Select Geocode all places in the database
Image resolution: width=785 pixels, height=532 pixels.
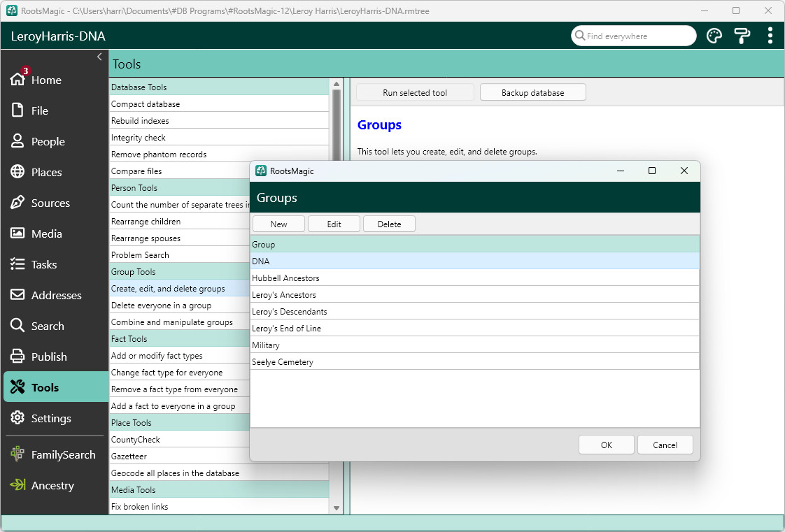[x=219, y=473]
